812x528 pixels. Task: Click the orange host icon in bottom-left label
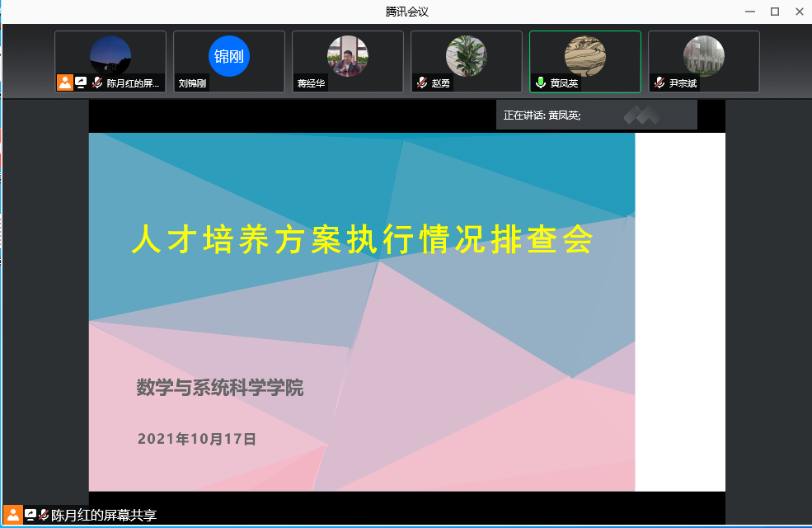tap(12, 515)
